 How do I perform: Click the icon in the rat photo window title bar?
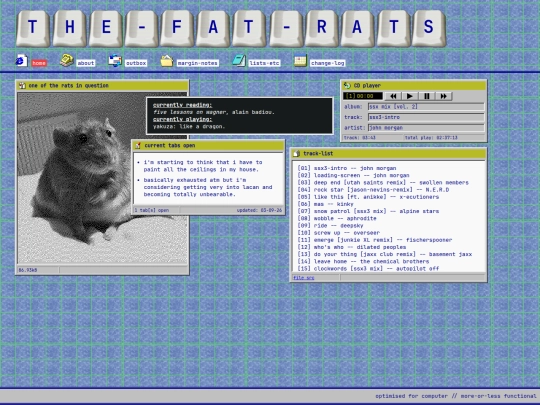coord(22,85)
